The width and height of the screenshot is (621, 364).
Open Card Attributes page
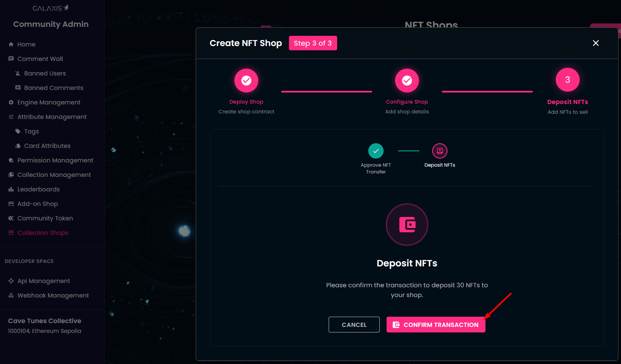coord(47,146)
